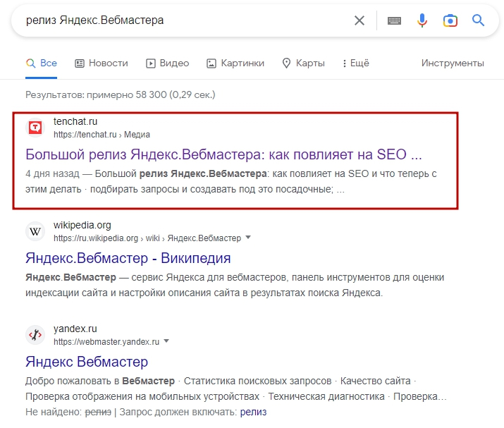504x428 pixels.
Task: Clear the search query with the X icon
Action: click(x=359, y=20)
